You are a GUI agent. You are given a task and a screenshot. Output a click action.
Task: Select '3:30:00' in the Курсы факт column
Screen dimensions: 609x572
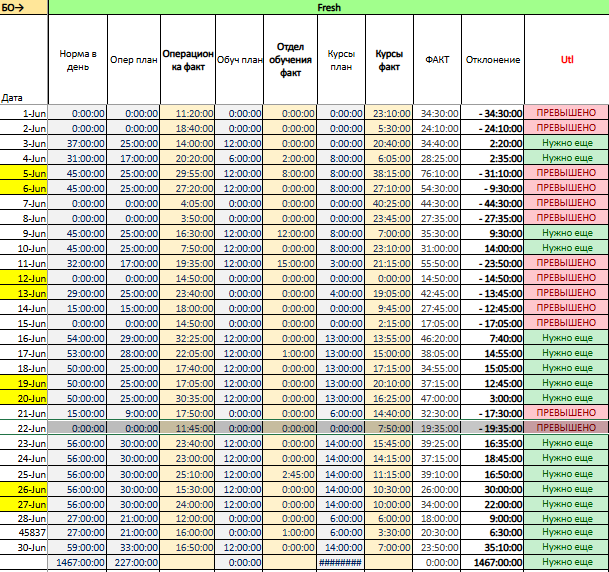coord(389,532)
